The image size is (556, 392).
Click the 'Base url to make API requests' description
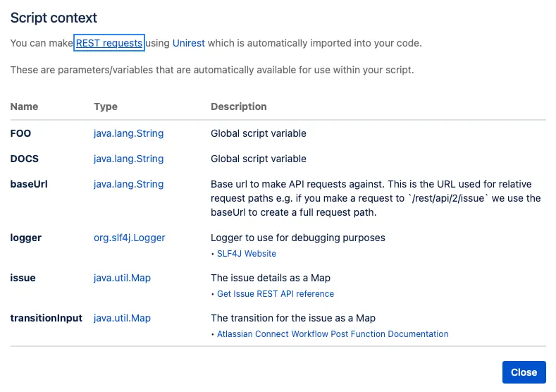pos(376,198)
